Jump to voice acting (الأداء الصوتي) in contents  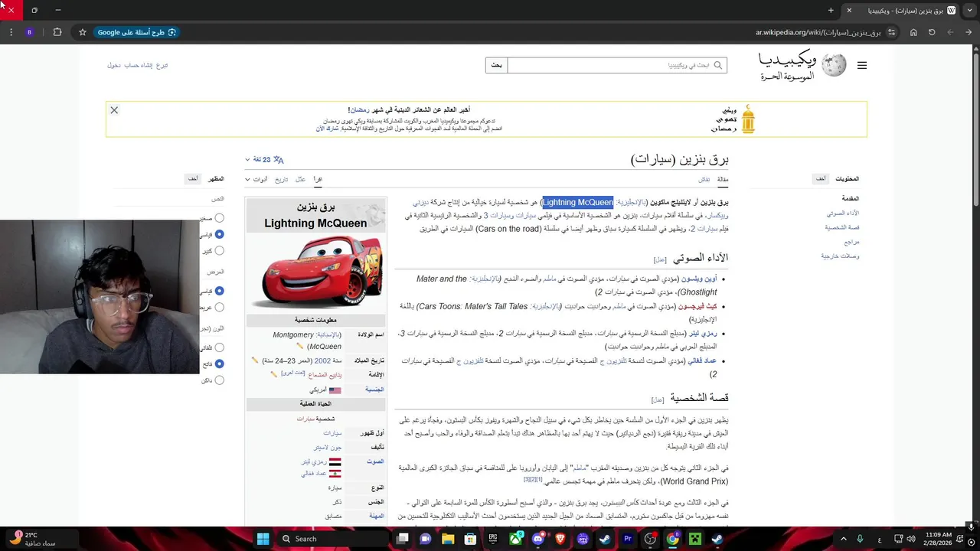pos(843,213)
